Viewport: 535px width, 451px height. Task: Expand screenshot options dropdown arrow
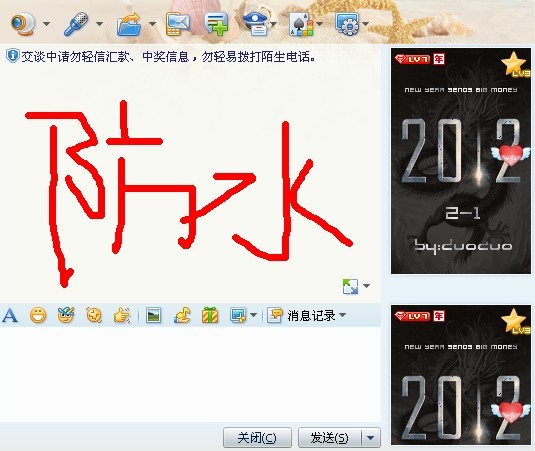(254, 315)
